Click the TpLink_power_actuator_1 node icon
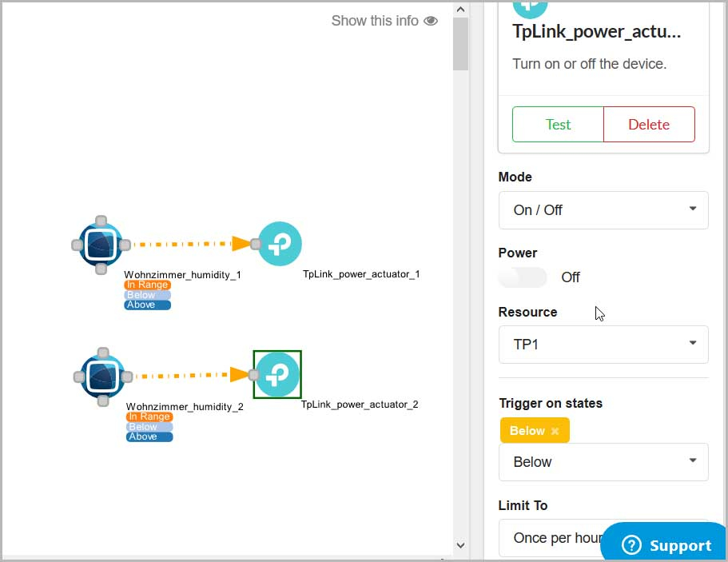The width and height of the screenshot is (728, 562). coord(280,244)
